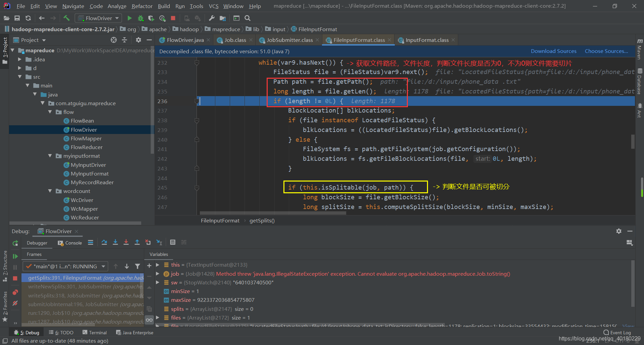The height and width of the screenshot is (345, 644).
Task: Open the Analyze menu
Action: click(x=117, y=6)
